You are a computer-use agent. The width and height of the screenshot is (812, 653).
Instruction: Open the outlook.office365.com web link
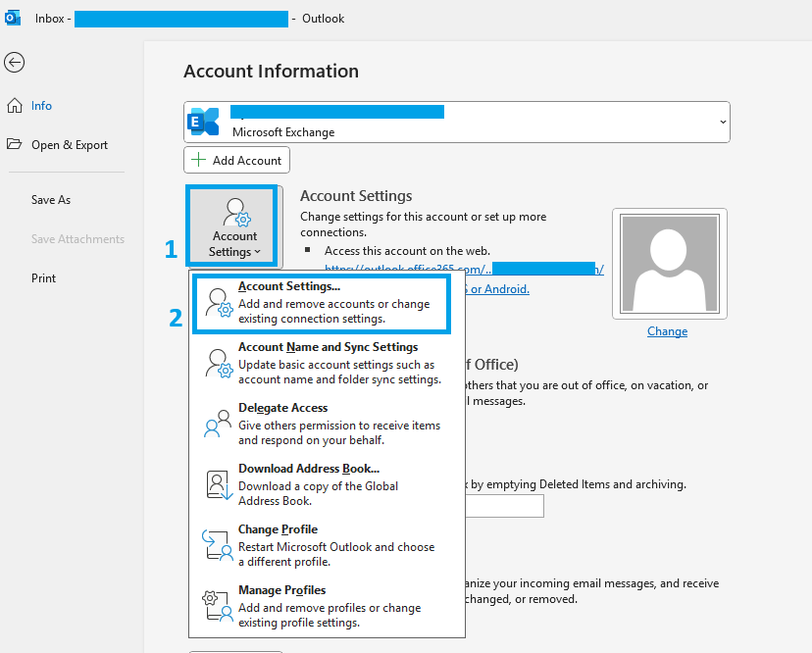tap(464, 269)
